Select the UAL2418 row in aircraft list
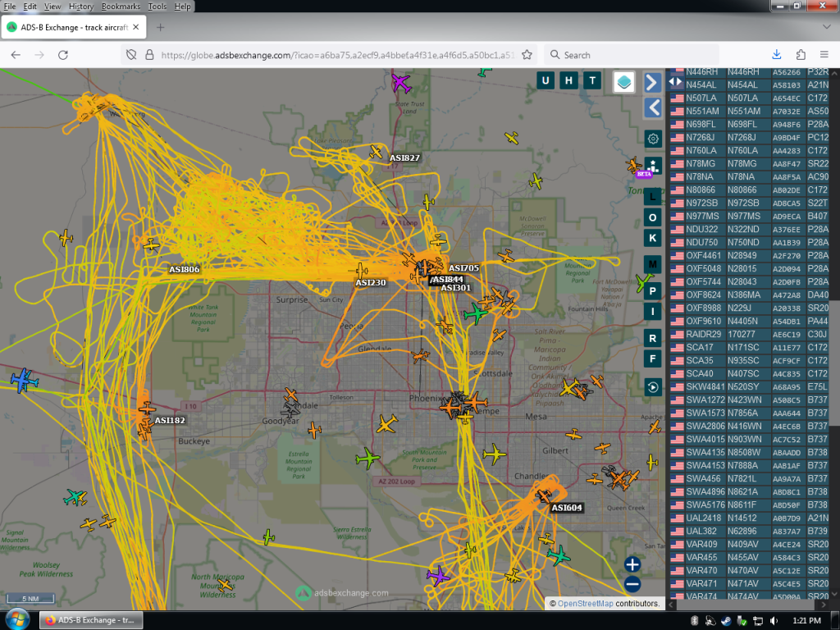This screenshot has width=840, height=630. click(x=750, y=518)
